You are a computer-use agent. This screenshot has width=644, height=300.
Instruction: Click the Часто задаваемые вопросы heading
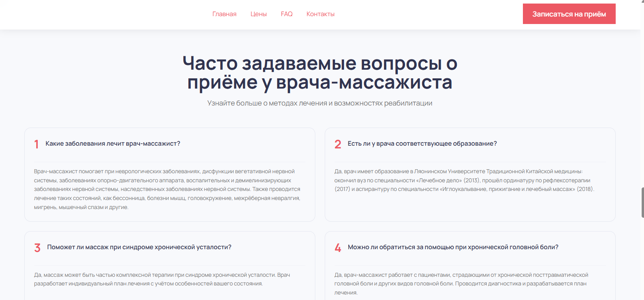(x=320, y=73)
